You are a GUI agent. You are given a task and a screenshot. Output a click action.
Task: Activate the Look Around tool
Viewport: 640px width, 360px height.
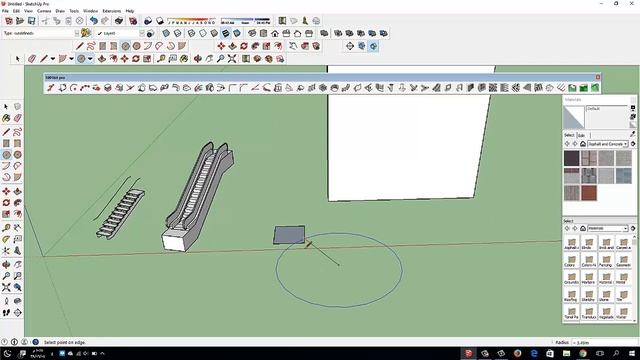coord(18,301)
